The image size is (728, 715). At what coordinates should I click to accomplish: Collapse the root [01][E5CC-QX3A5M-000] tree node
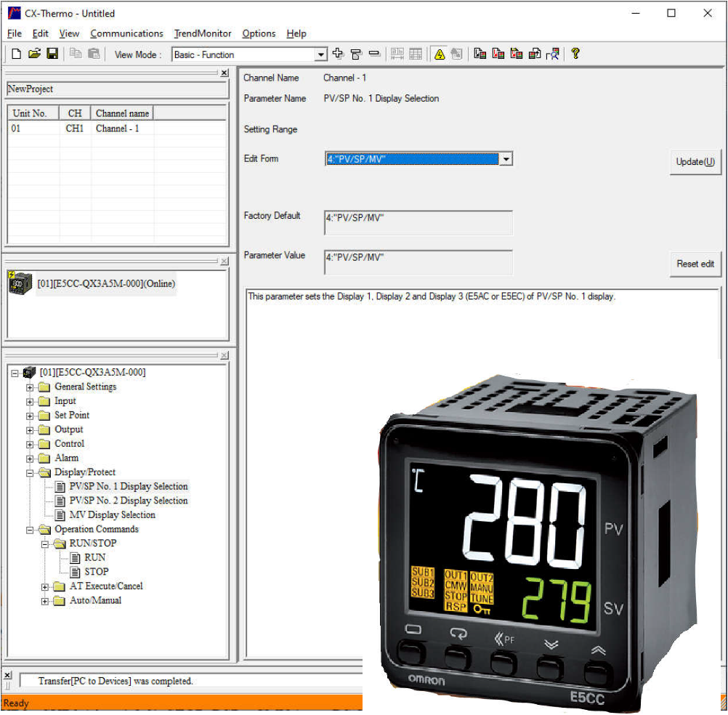click(15, 373)
